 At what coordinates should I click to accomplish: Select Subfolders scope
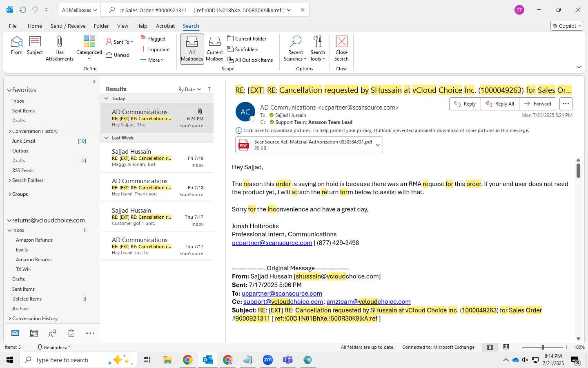(243, 49)
